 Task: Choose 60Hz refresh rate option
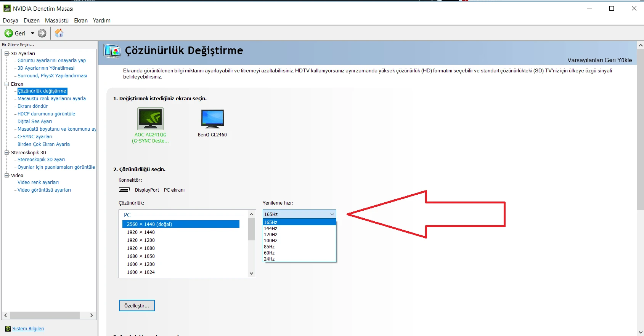pos(299,253)
